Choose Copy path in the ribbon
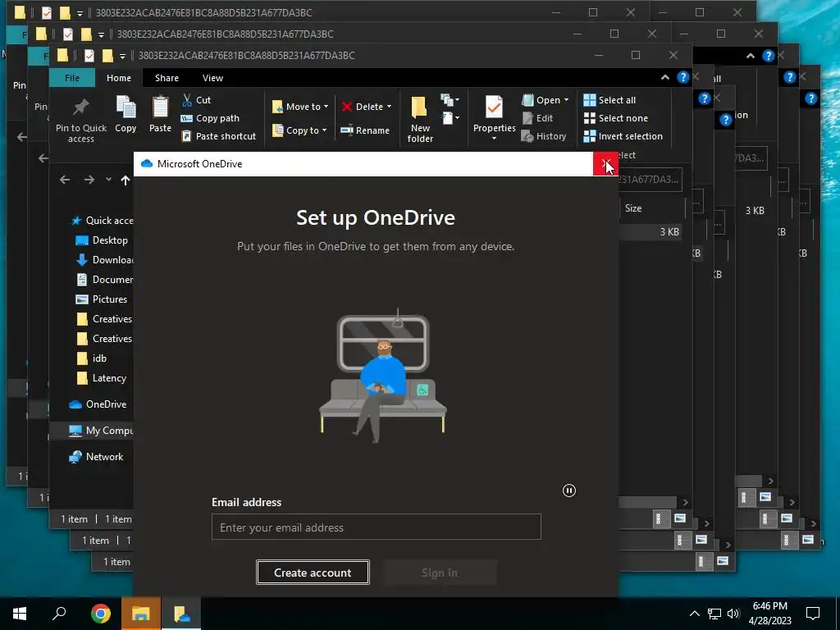The width and height of the screenshot is (840, 630). (x=210, y=118)
